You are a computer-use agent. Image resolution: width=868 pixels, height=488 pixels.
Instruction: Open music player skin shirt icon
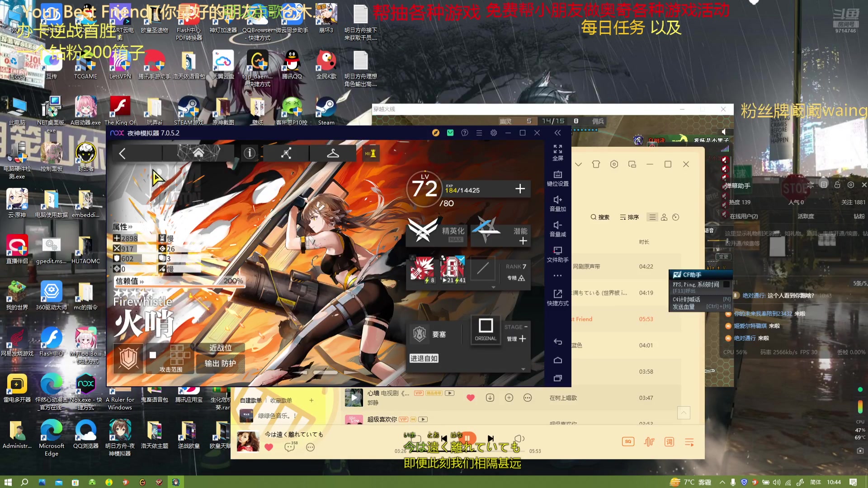[x=596, y=164]
